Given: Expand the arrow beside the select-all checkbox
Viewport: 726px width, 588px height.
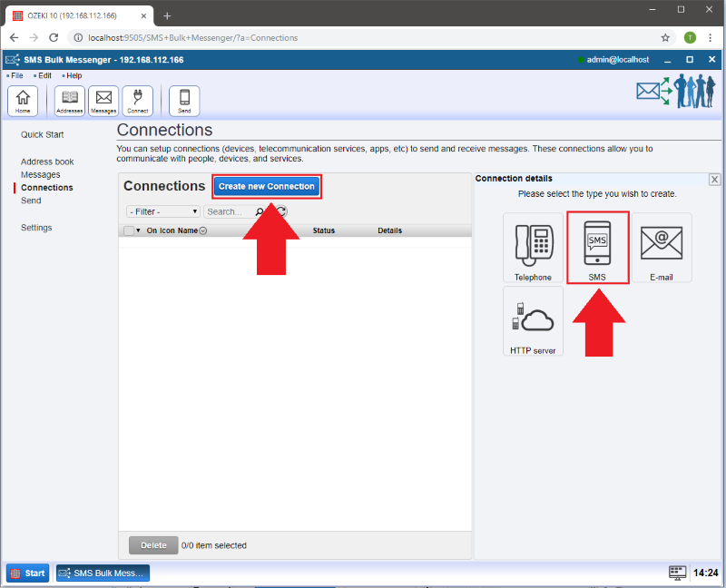Looking at the screenshot, I should (139, 230).
